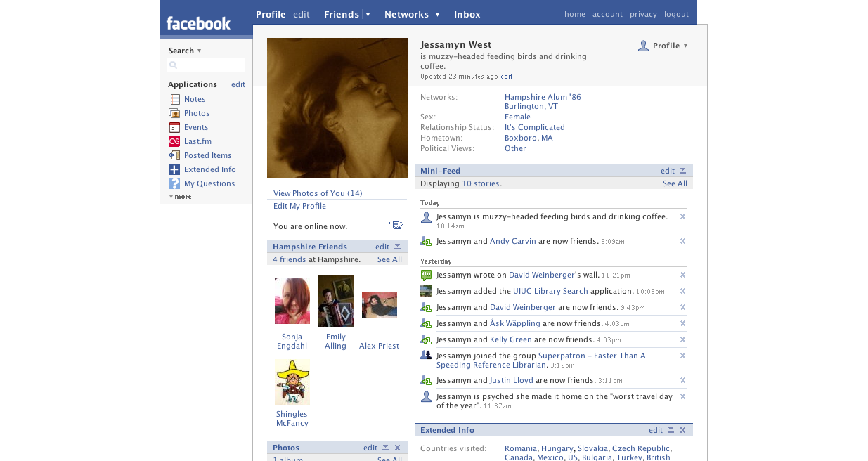Screen dimensions: 868x461
Task: Open Shingles McFancy's cartoon thumbnail
Action: [x=292, y=382]
